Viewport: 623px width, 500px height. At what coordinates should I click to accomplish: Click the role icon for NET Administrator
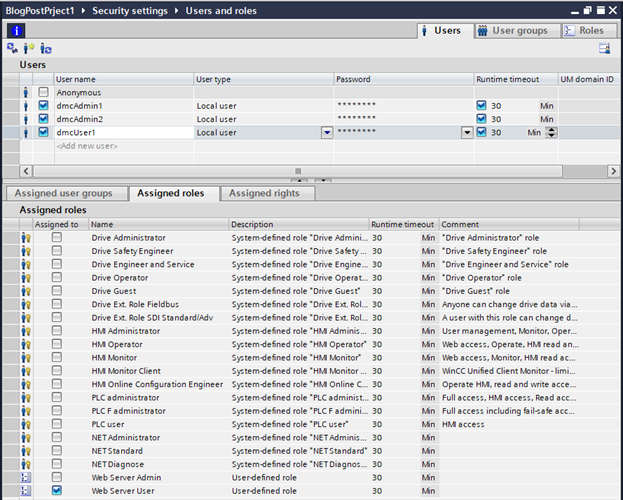pyautogui.click(x=26, y=437)
